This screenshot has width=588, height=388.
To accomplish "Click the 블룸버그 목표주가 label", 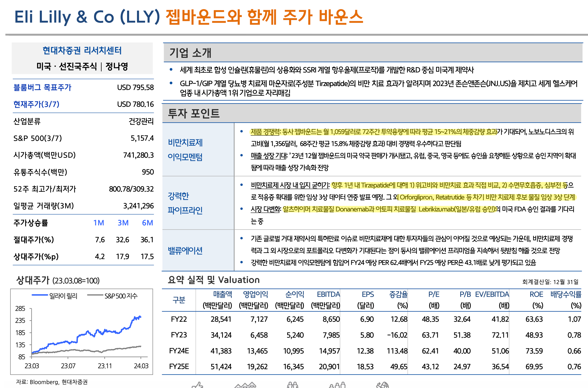I will click(x=42, y=87).
